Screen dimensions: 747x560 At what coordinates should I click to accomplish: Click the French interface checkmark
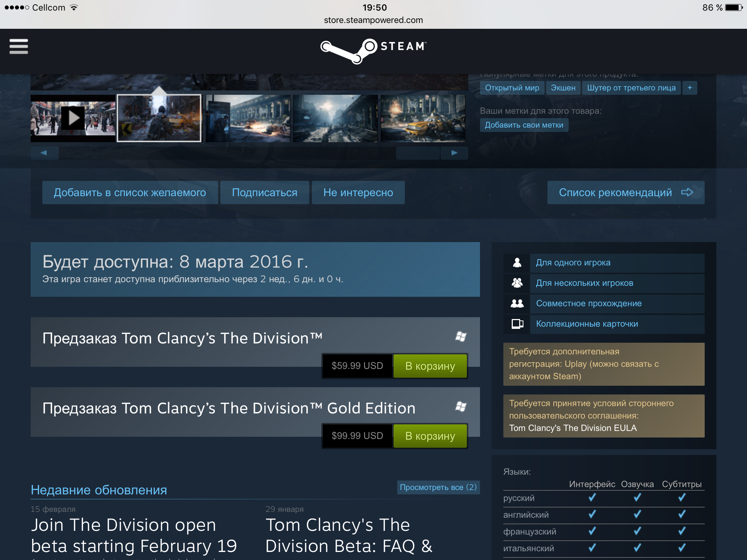point(592,531)
